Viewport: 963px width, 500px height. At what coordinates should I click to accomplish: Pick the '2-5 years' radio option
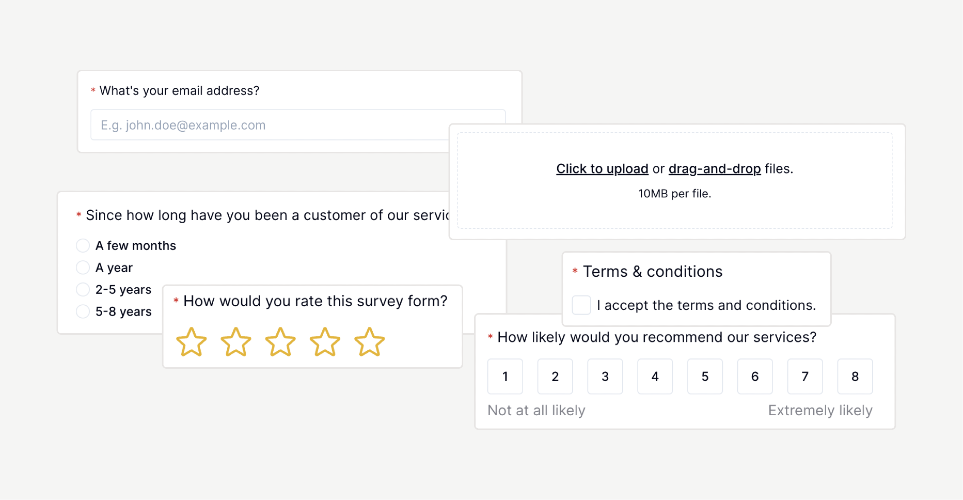[x=83, y=289]
